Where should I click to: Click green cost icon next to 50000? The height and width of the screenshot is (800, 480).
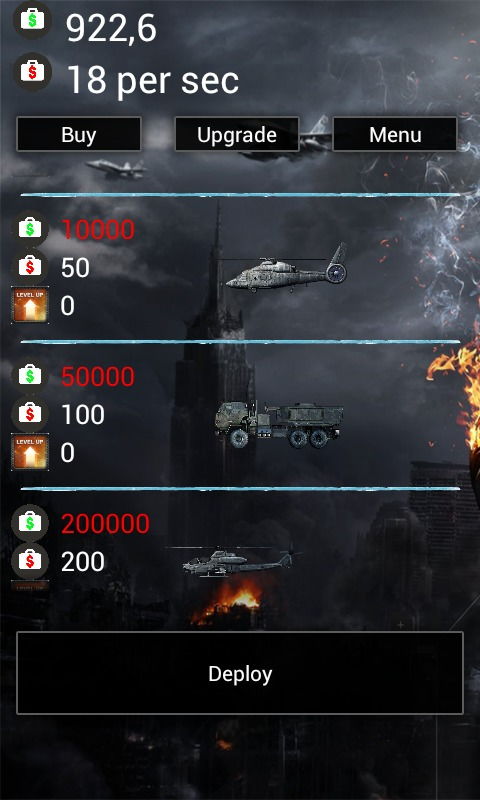click(x=30, y=376)
